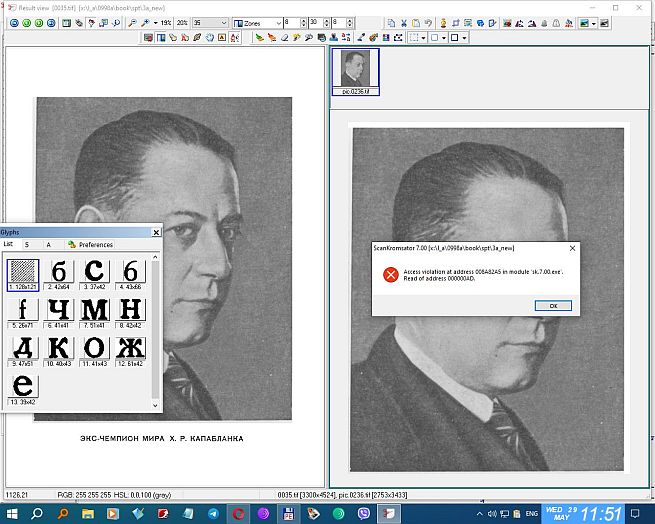655x524 pixels.
Task: Select glyph 7, the letter М
Action: click(94, 313)
